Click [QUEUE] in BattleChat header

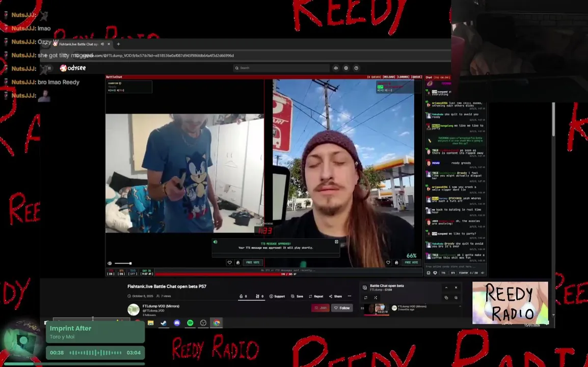(x=416, y=77)
